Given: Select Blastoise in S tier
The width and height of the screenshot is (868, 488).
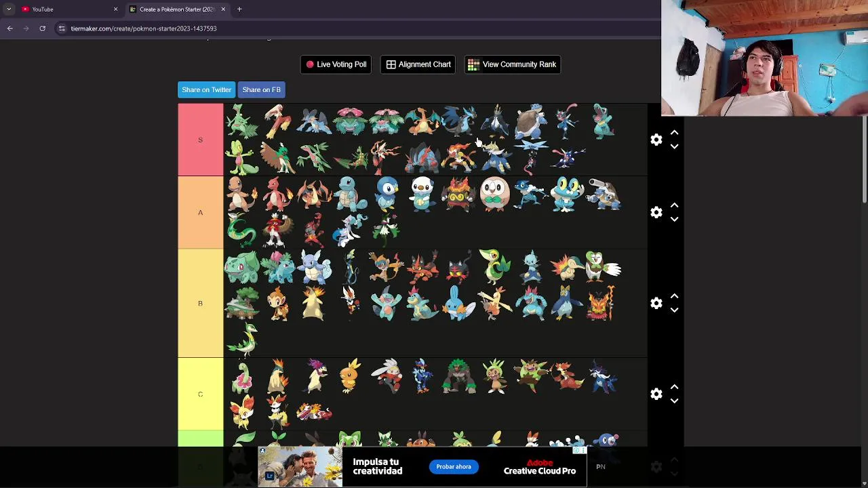Looking at the screenshot, I should point(530,122).
